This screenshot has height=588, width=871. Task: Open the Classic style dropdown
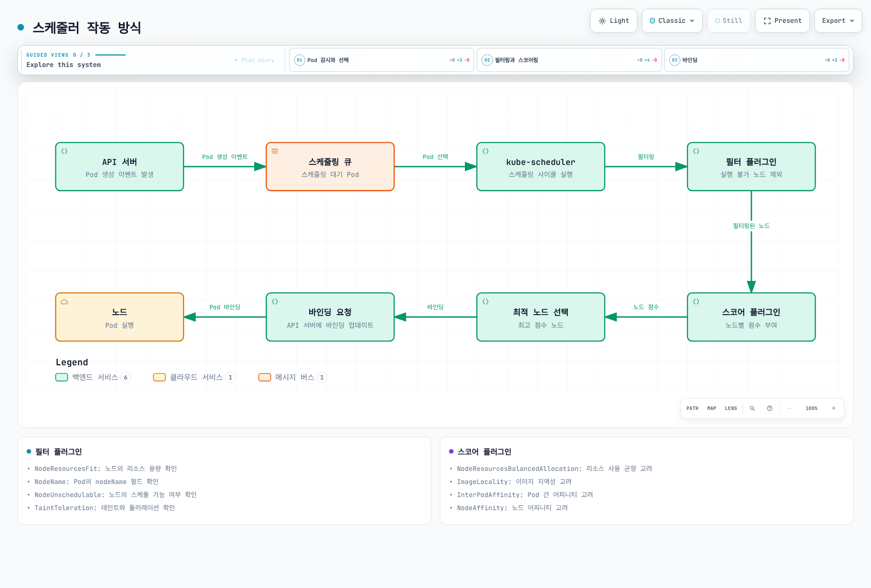click(x=672, y=21)
